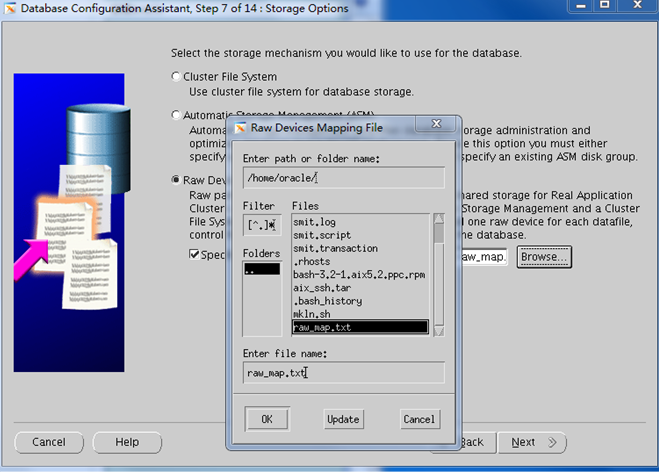This screenshot has height=472, width=659.
Task: Click Cancel in Database Configuration Assistant
Action: pos(49,442)
